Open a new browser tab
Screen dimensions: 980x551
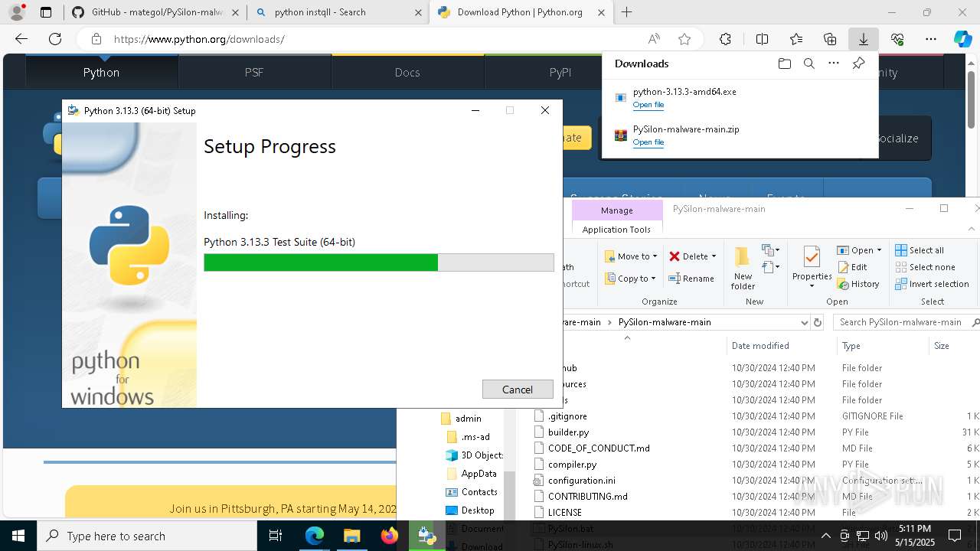click(x=626, y=12)
